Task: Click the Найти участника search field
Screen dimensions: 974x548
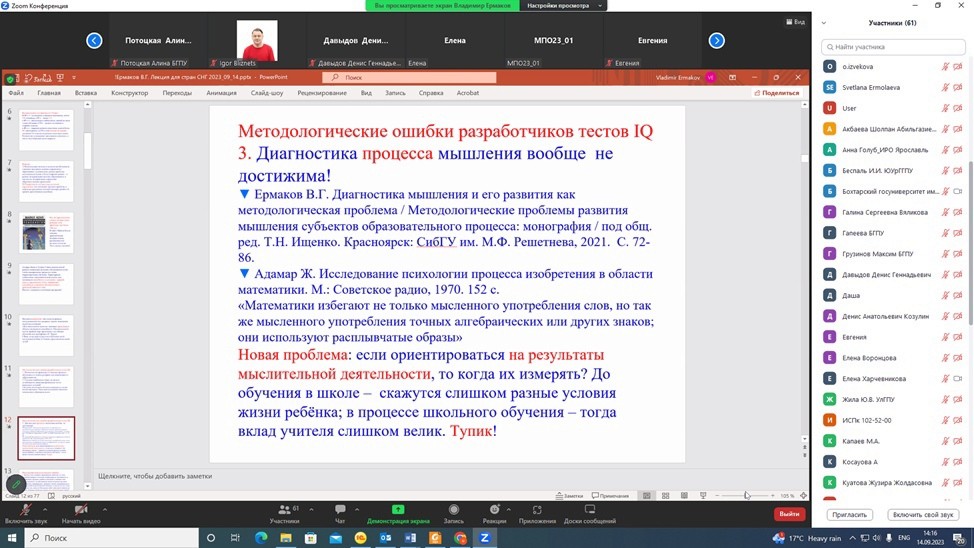Action: click(x=892, y=47)
